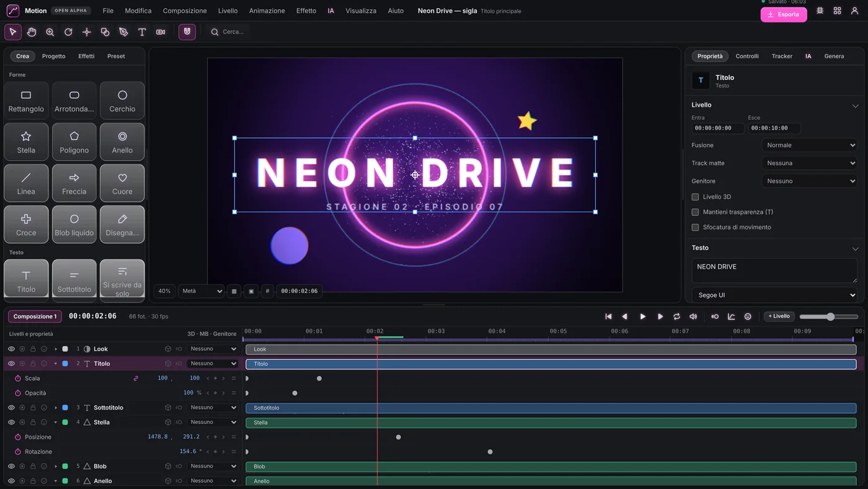Adjust the timeline zoom slider
Viewport: 868px width, 489px height.
[830, 316]
